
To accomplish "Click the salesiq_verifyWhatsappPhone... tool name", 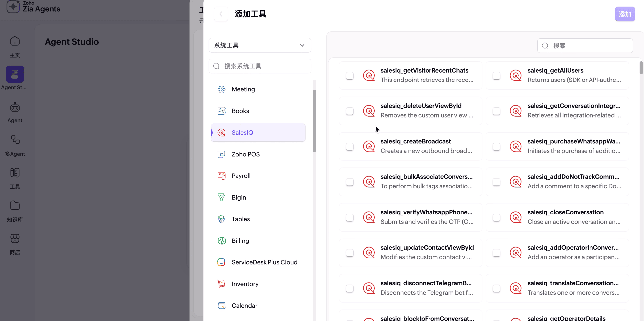I will pos(427,212).
